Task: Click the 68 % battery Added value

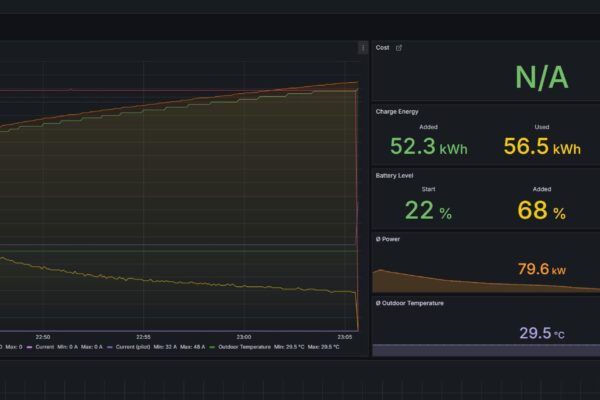Action: pyautogui.click(x=541, y=212)
